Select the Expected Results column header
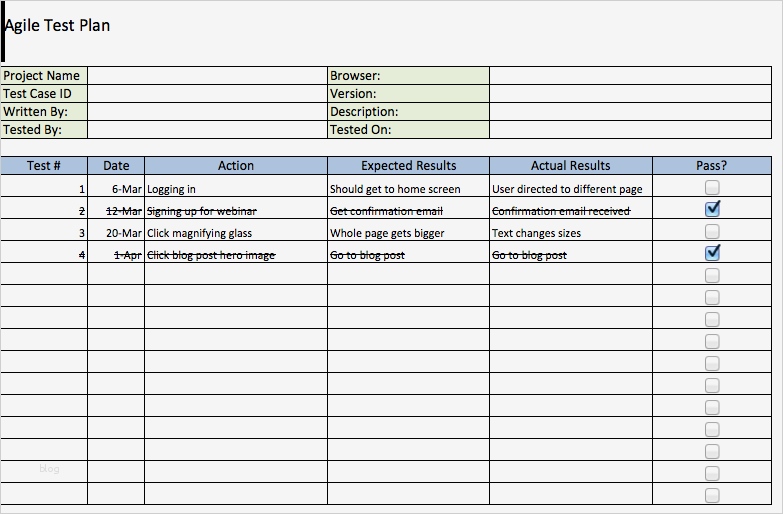783x514 pixels. (408, 166)
